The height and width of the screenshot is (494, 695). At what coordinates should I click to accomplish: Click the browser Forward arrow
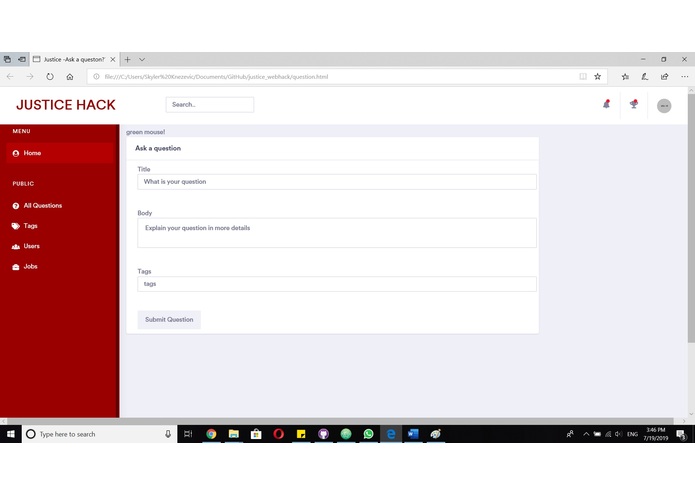(x=30, y=77)
